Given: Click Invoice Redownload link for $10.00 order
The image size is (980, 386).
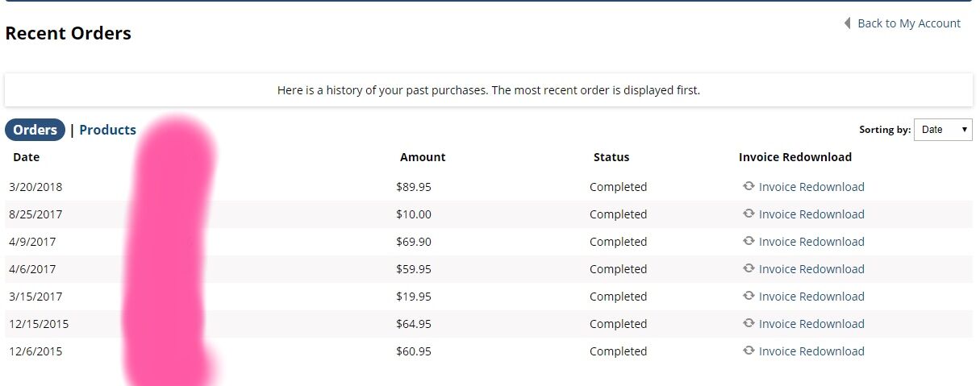Looking at the screenshot, I should tap(811, 214).
